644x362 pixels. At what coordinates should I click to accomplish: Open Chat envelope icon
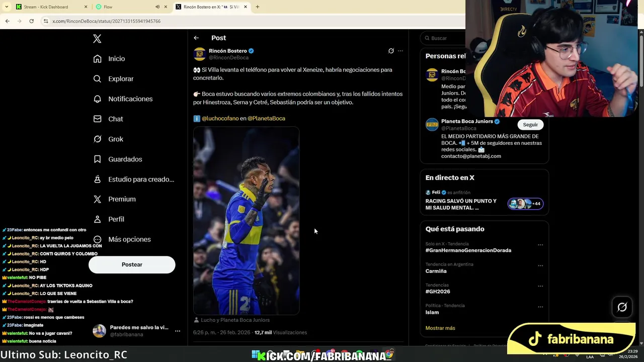pyautogui.click(x=98, y=119)
